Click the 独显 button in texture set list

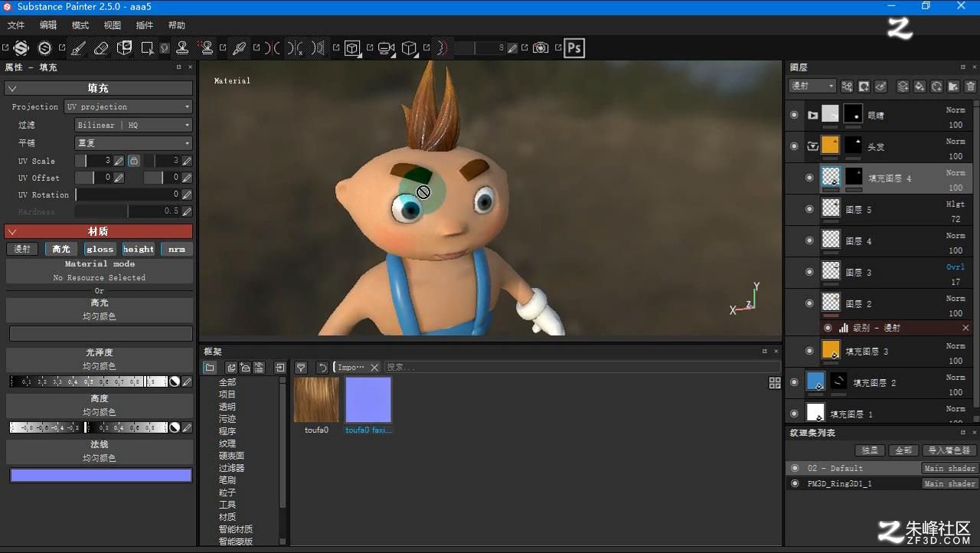pyautogui.click(x=870, y=450)
